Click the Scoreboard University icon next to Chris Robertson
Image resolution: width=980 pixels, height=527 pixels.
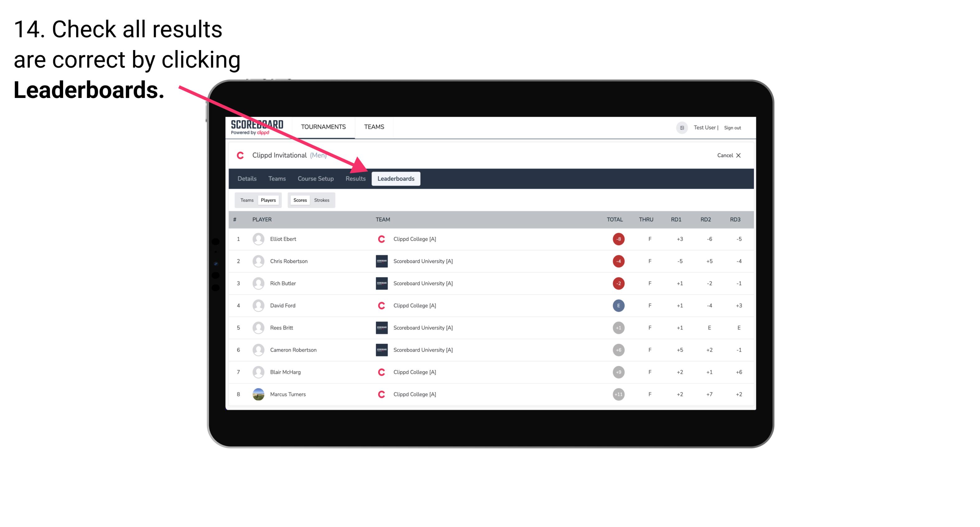tap(380, 261)
